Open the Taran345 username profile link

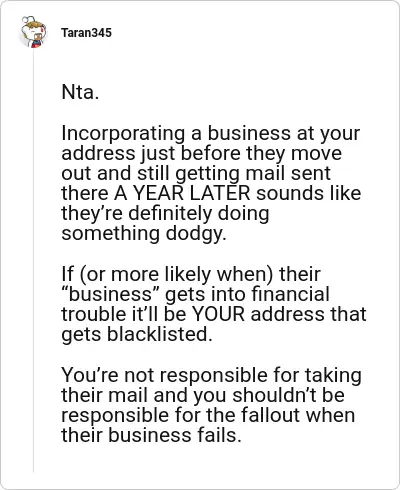(86, 33)
